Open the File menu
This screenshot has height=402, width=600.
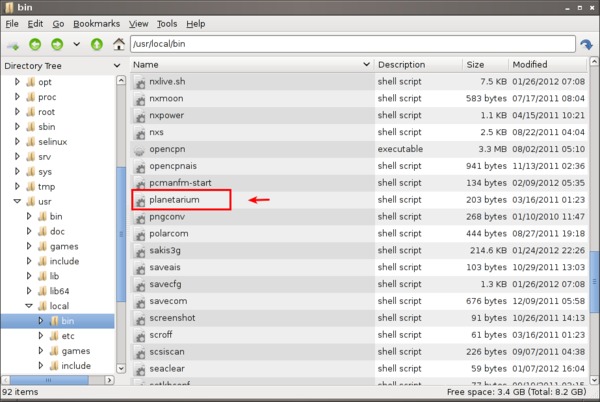click(x=12, y=24)
